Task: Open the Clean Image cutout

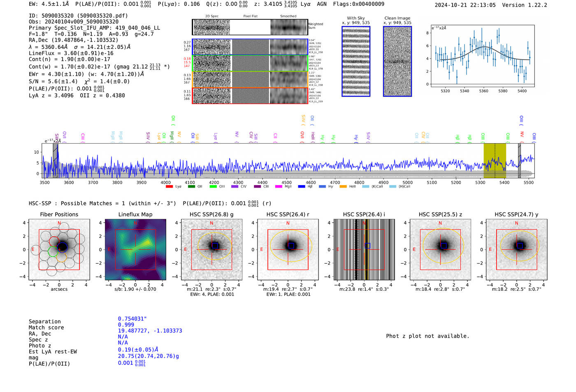Action: (x=397, y=61)
